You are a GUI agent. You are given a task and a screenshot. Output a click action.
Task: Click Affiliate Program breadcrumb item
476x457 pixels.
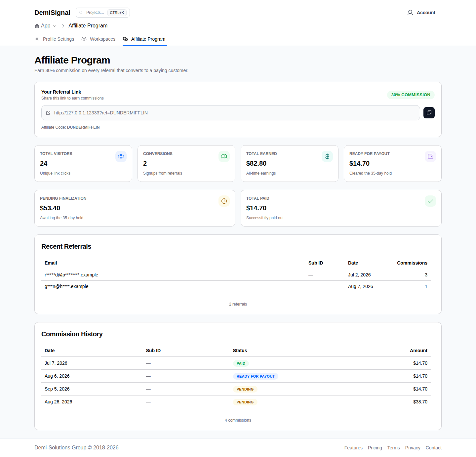point(88,26)
